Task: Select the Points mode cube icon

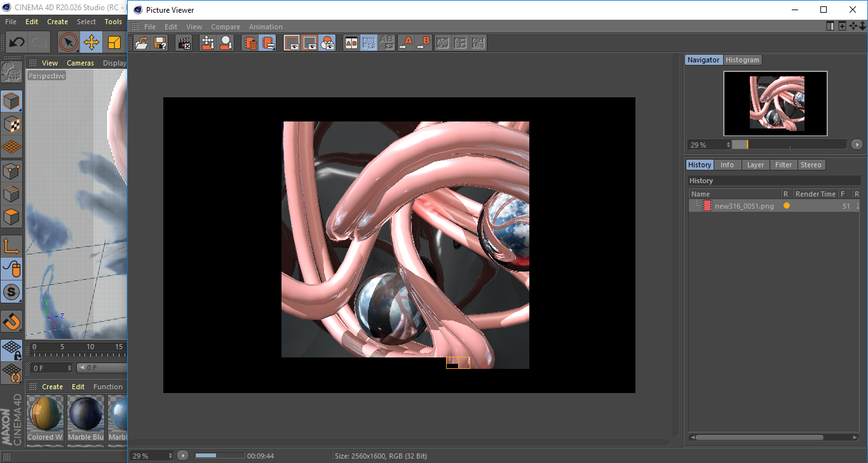Action: tap(11, 170)
